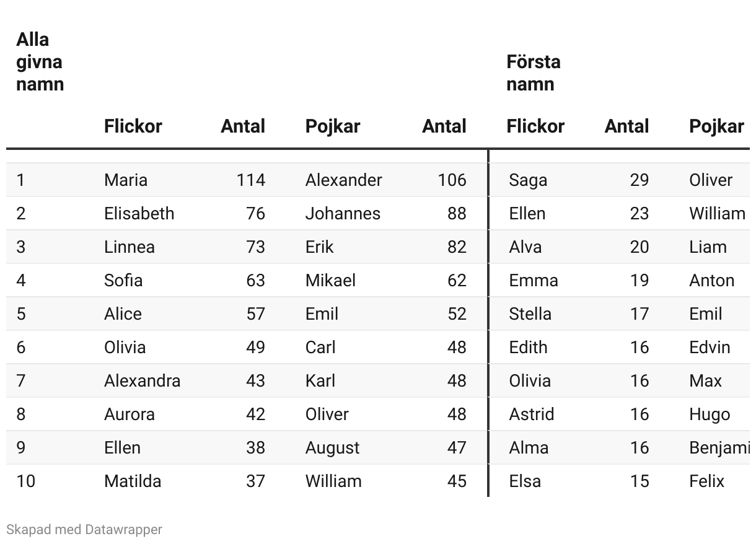This screenshot has width=756, height=544.
Task: Select the Saga cell under Första namn
Action: point(528,180)
